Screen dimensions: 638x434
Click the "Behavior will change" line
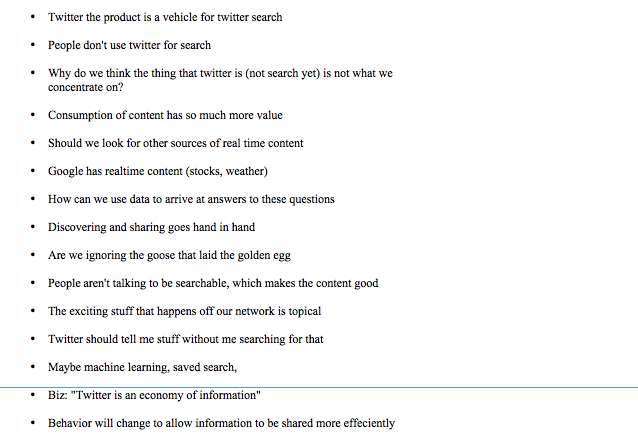tap(221, 423)
